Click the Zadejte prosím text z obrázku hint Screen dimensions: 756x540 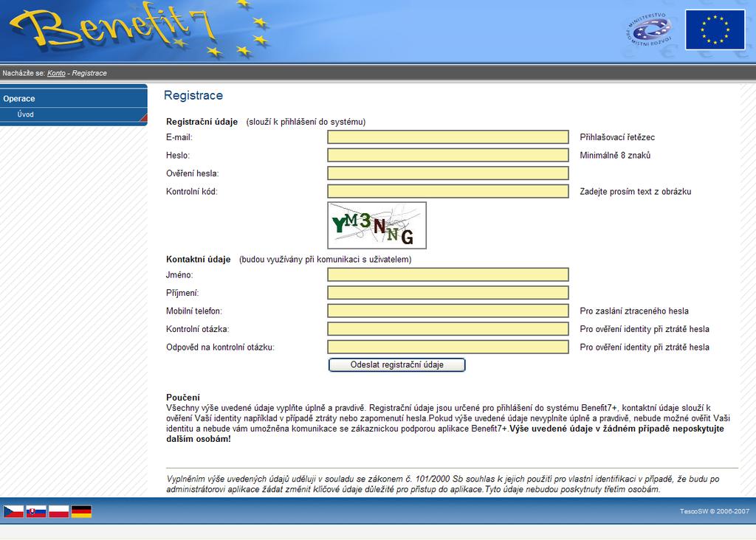click(636, 191)
